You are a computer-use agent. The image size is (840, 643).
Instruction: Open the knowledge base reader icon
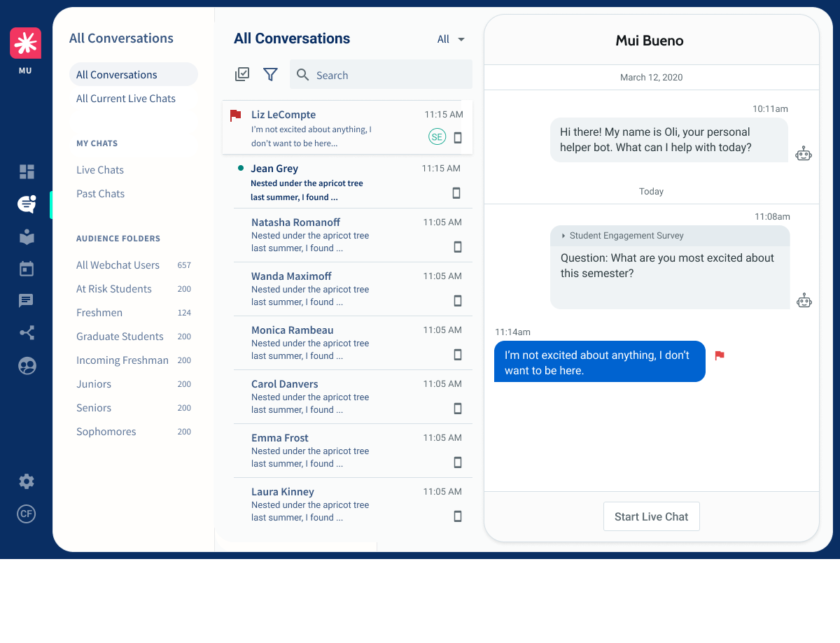click(27, 237)
